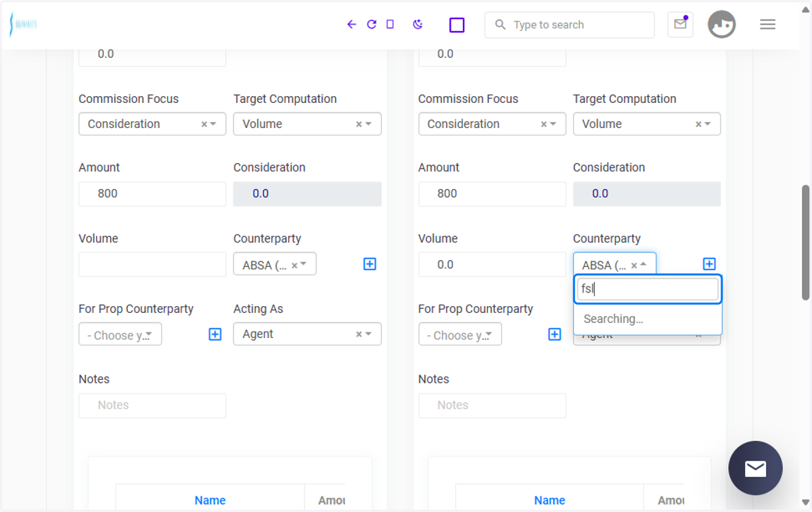This screenshot has height=512, width=812.
Task: Open left form Acting As Agent dropdown
Action: (307, 334)
